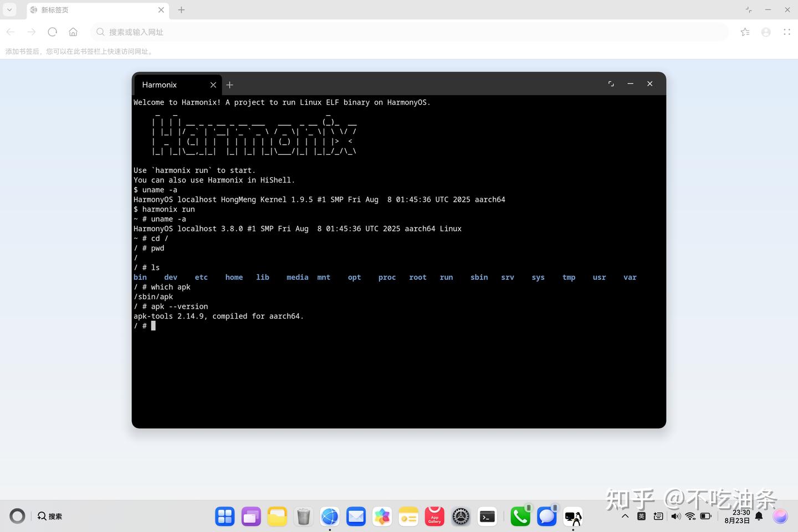This screenshot has width=798, height=532.
Task: Open the Trash from the dock
Action: point(303,516)
